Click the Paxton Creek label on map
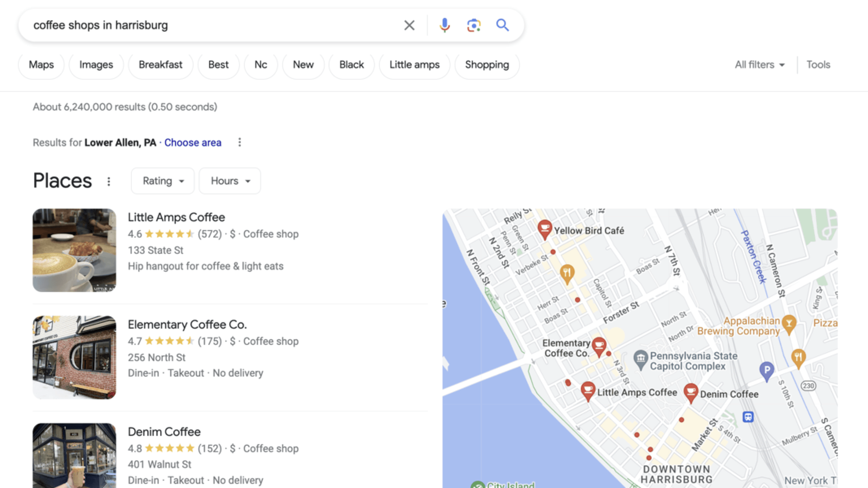The width and height of the screenshot is (868, 488). tap(753, 257)
